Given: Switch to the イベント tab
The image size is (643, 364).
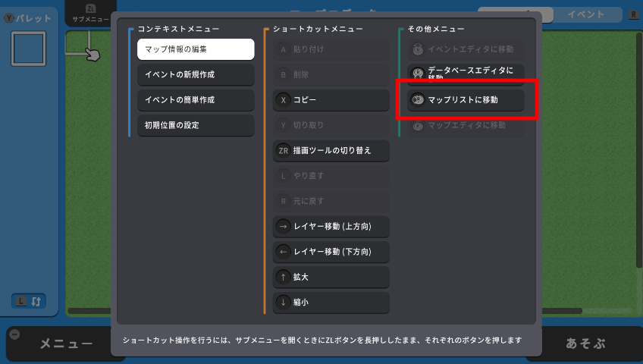Looking at the screenshot, I should [586, 14].
